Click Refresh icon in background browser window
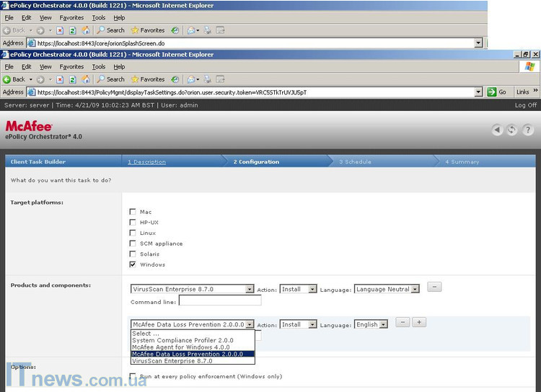This screenshot has height=392, width=541. 72,30
